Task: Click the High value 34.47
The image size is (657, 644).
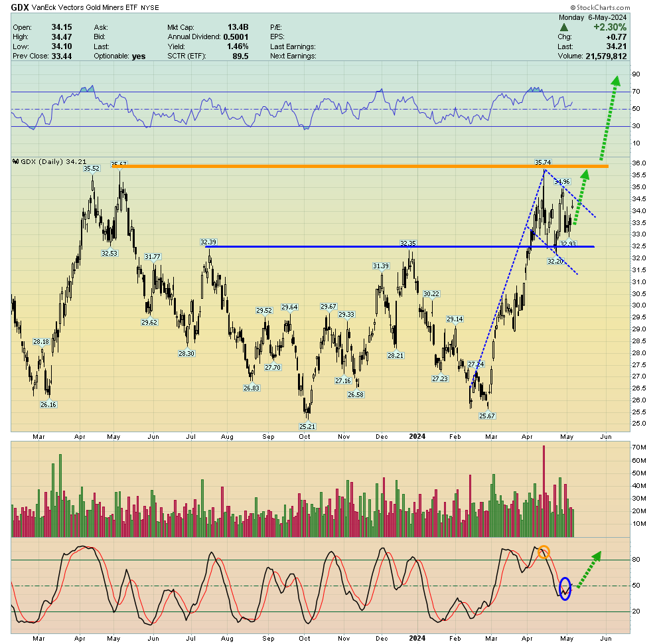Action: (x=62, y=37)
